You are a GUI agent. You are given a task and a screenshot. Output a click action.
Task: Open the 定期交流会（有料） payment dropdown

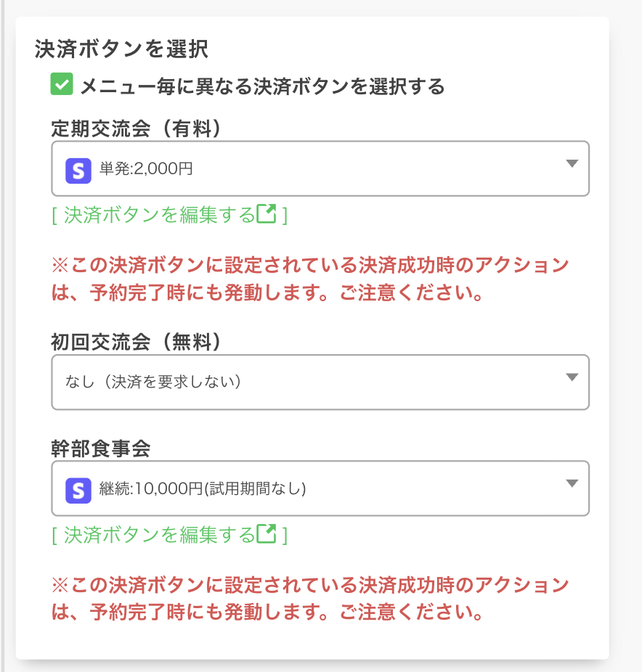pyautogui.click(x=320, y=169)
